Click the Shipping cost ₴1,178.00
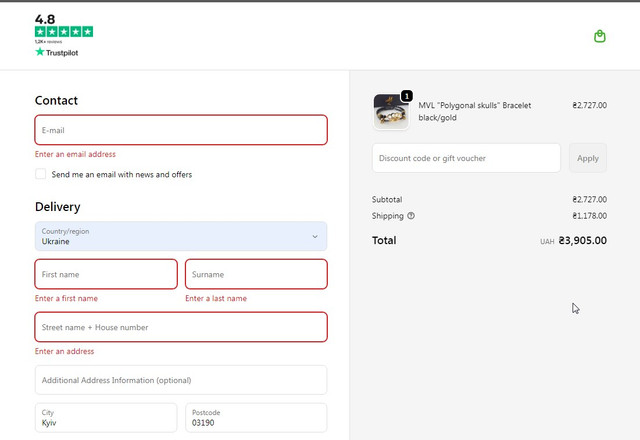 tap(589, 216)
